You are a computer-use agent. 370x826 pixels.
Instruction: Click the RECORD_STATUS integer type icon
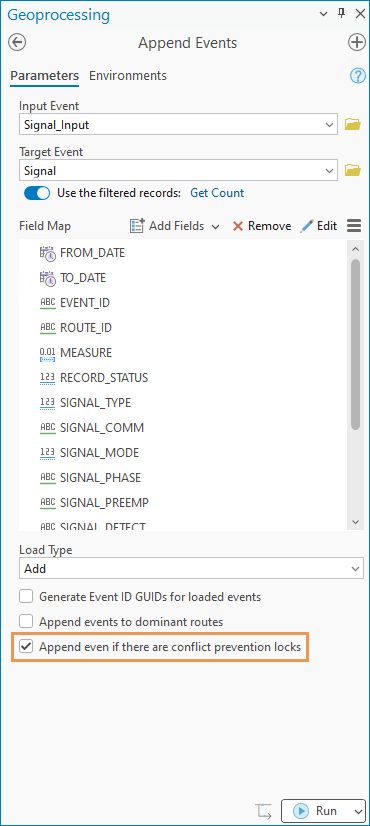coord(47,378)
